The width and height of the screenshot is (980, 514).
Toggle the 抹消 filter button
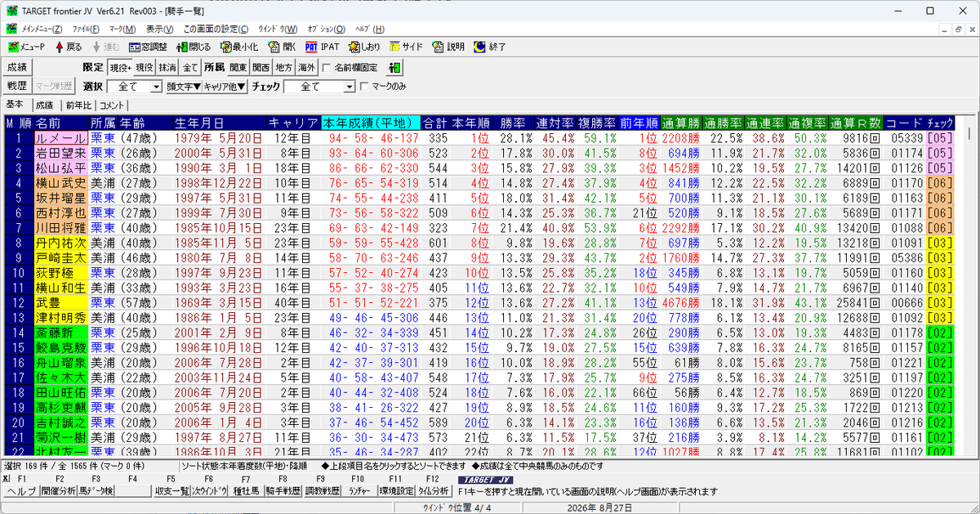[x=167, y=67]
